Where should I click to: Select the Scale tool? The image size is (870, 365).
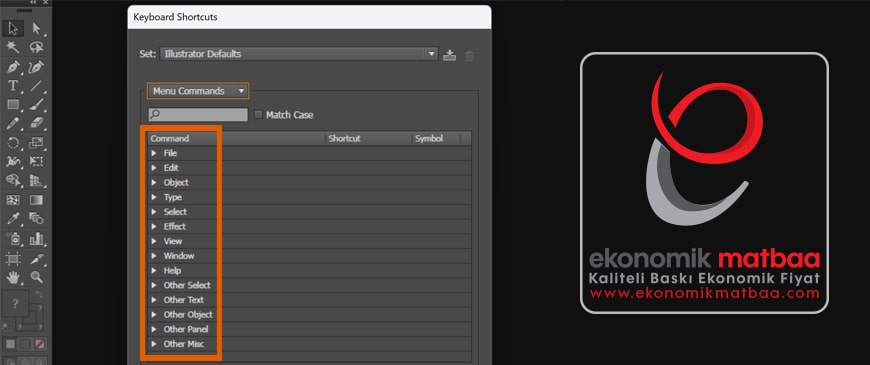click(x=37, y=143)
